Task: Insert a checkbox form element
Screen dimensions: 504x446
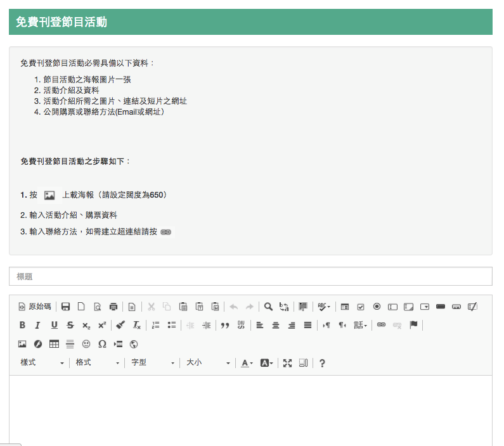Action: point(361,307)
